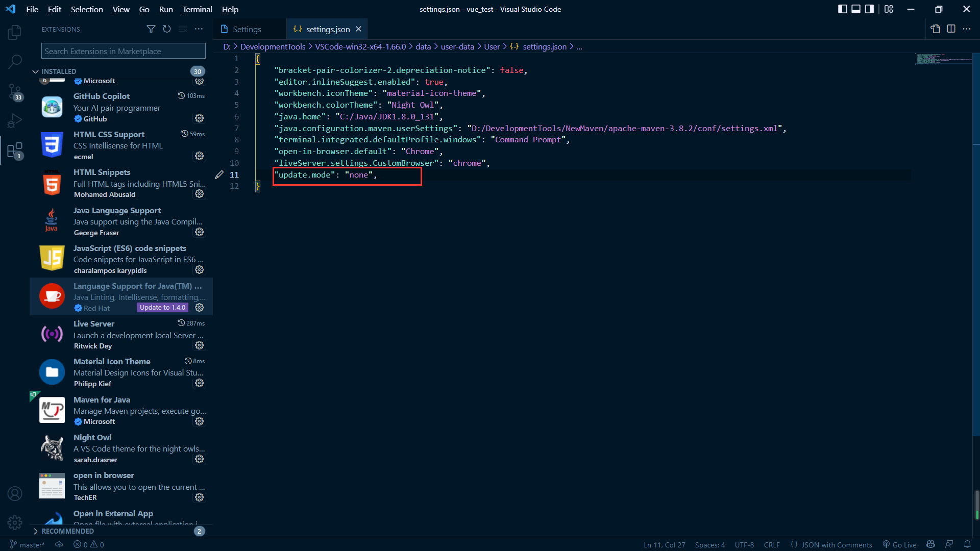The width and height of the screenshot is (980, 551).
Task: Filter extensions using the funnel icon
Action: pyautogui.click(x=151, y=29)
